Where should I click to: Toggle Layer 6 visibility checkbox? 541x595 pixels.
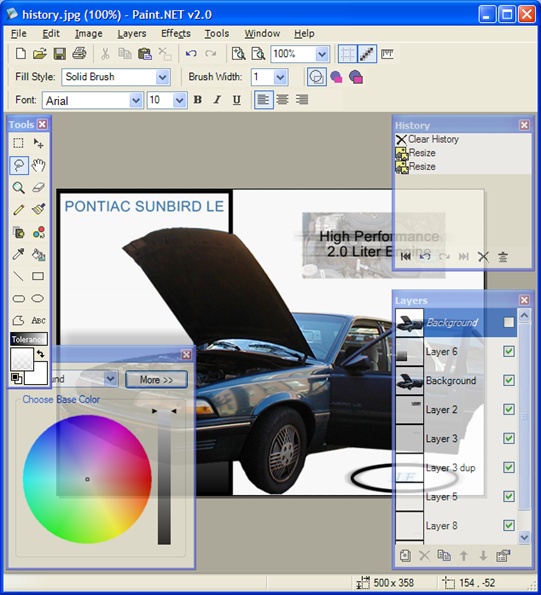pyautogui.click(x=509, y=351)
